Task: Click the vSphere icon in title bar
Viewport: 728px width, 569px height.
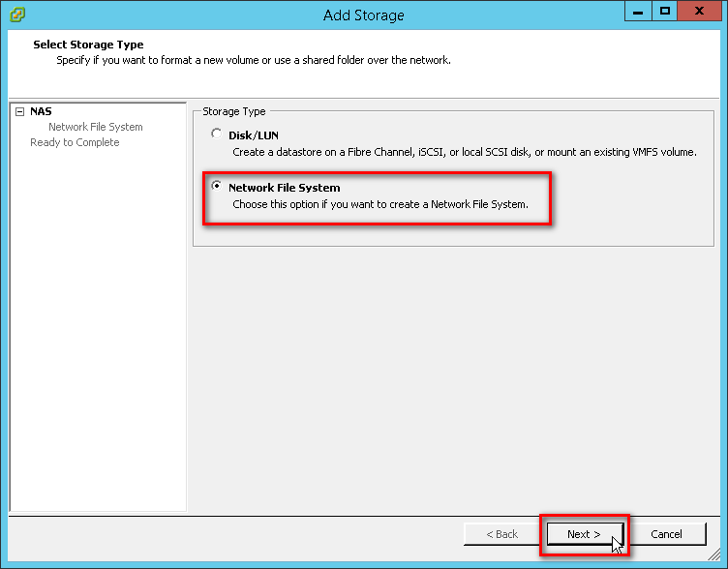Action: [x=17, y=15]
